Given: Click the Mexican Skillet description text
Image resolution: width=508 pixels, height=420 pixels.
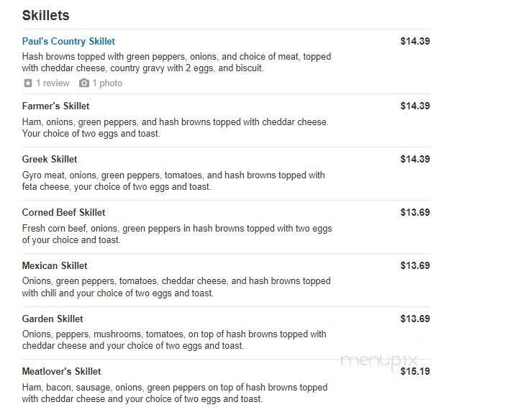Looking at the screenshot, I should click(176, 287).
